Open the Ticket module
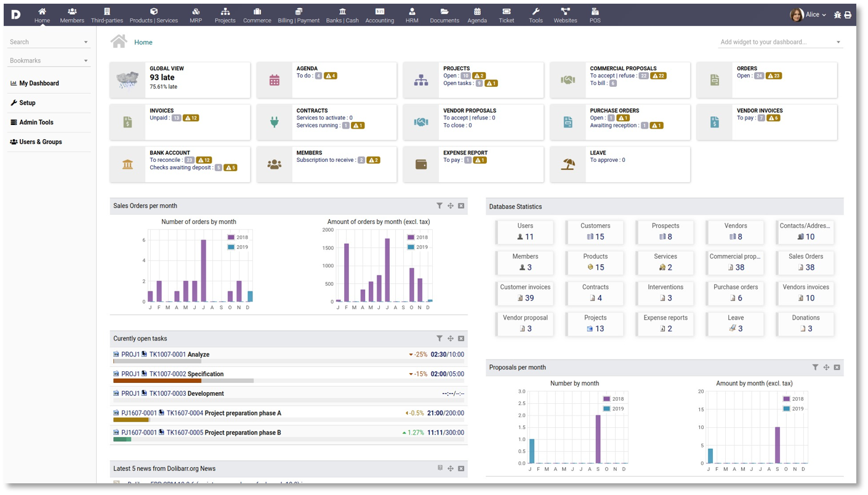Screen dimensions: 868x495 [x=507, y=15]
